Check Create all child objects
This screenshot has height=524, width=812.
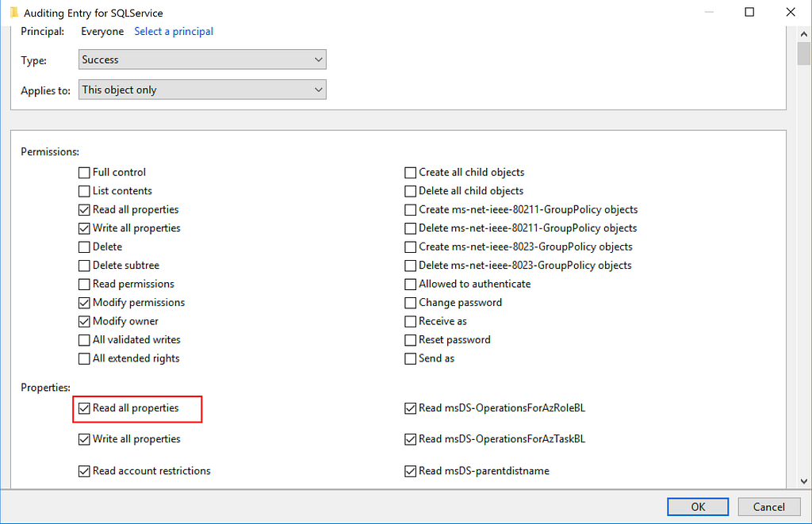coord(410,173)
